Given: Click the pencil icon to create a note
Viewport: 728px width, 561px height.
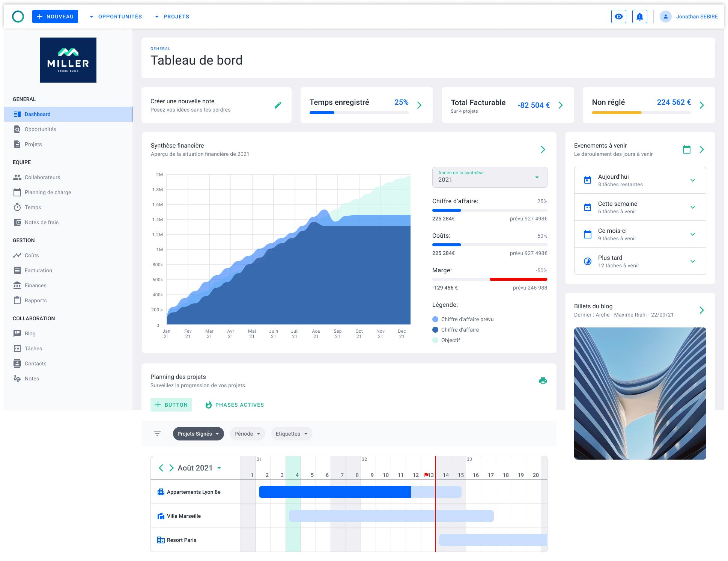Looking at the screenshot, I should (278, 105).
